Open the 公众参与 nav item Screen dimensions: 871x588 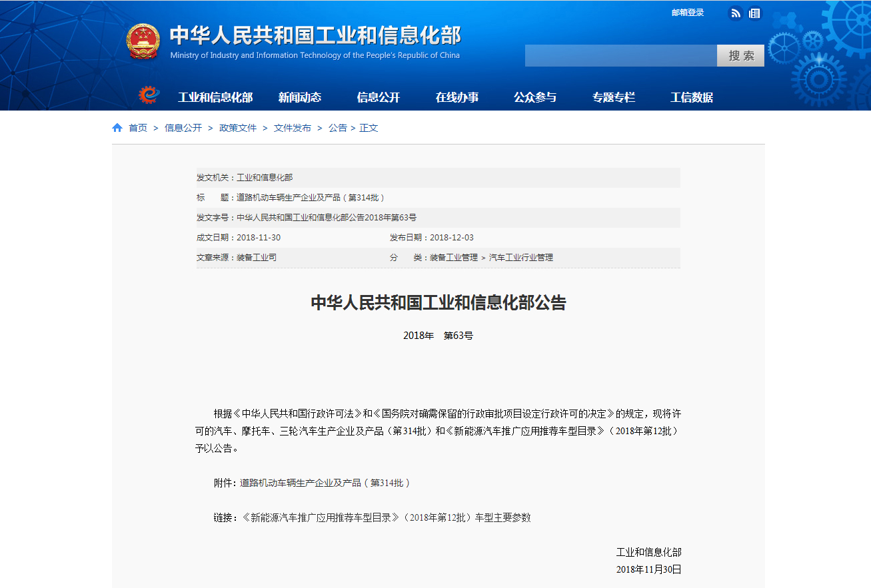(x=535, y=97)
